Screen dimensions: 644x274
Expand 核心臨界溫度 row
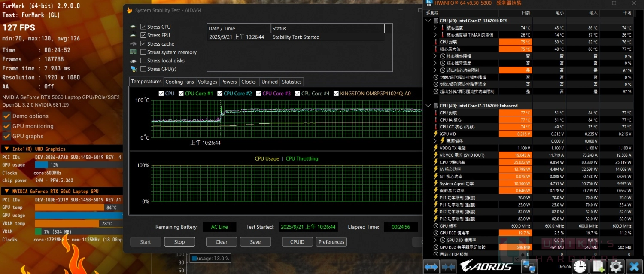(435, 63)
